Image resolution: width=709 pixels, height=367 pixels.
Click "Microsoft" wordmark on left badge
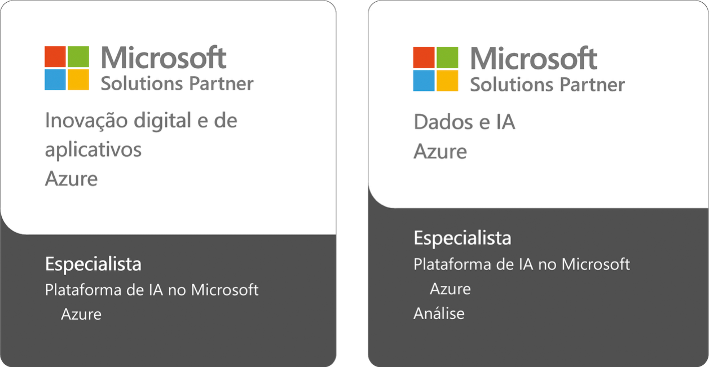[x=163, y=58]
